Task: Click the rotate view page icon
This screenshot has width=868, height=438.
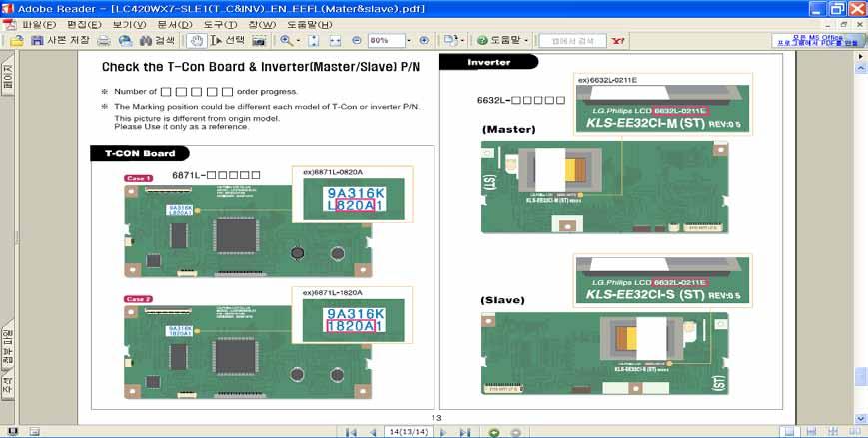Action: pyautogui.click(x=450, y=40)
